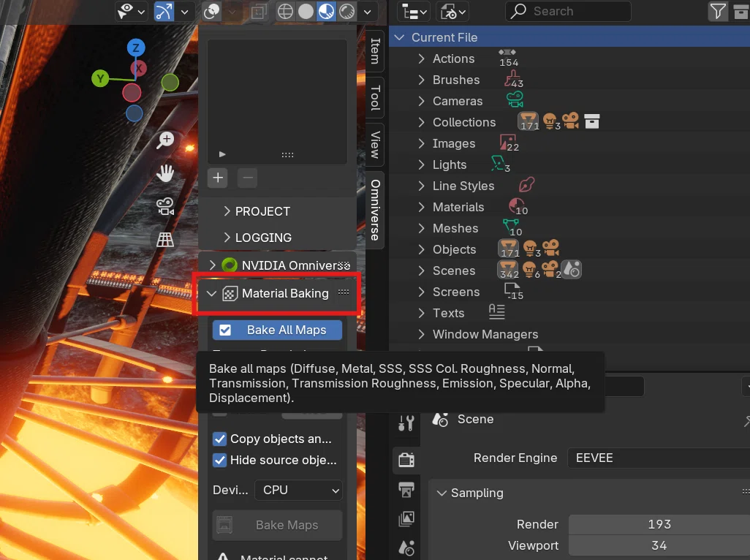Toggle Hide source objects checkbox
This screenshot has height=560, width=750.
(219, 460)
